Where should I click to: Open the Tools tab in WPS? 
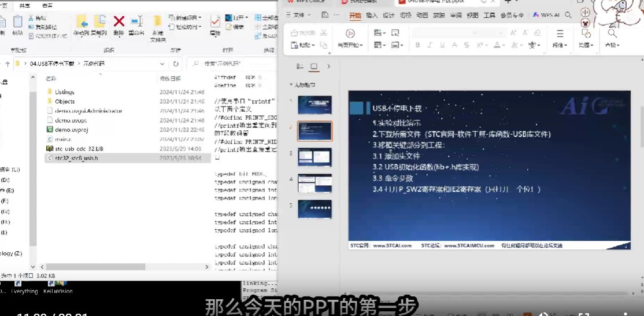point(489,15)
